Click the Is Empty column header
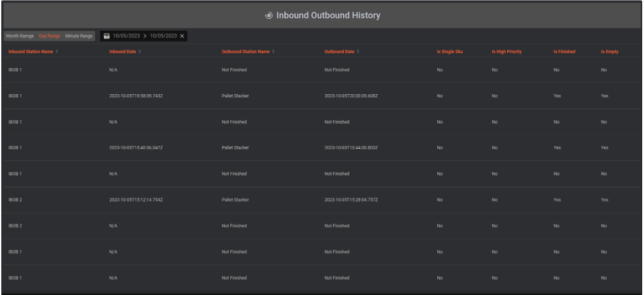The height and width of the screenshot is (295, 644). (610, 52)
